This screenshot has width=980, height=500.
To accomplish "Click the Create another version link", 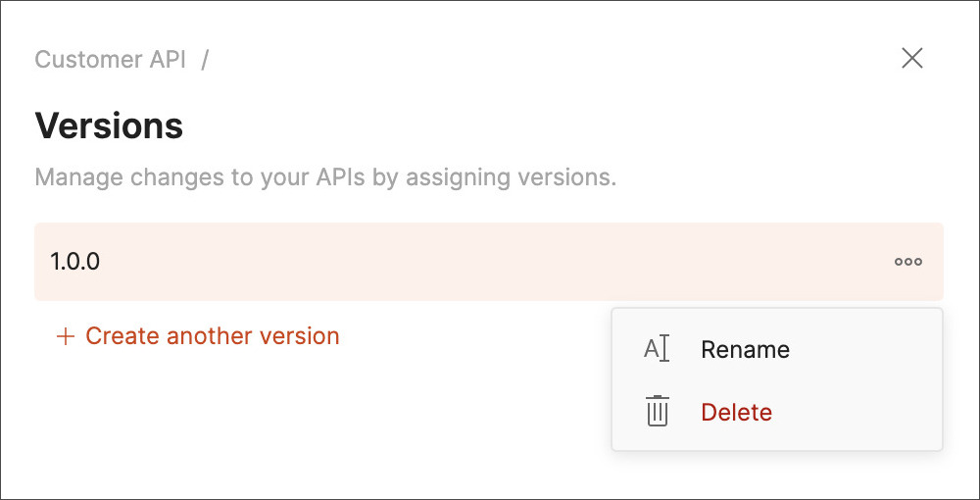I will coord(198,336).
